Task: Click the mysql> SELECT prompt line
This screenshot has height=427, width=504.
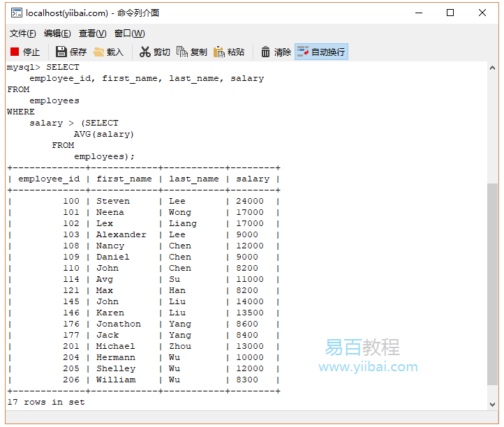Action: (x=43, y=68)
